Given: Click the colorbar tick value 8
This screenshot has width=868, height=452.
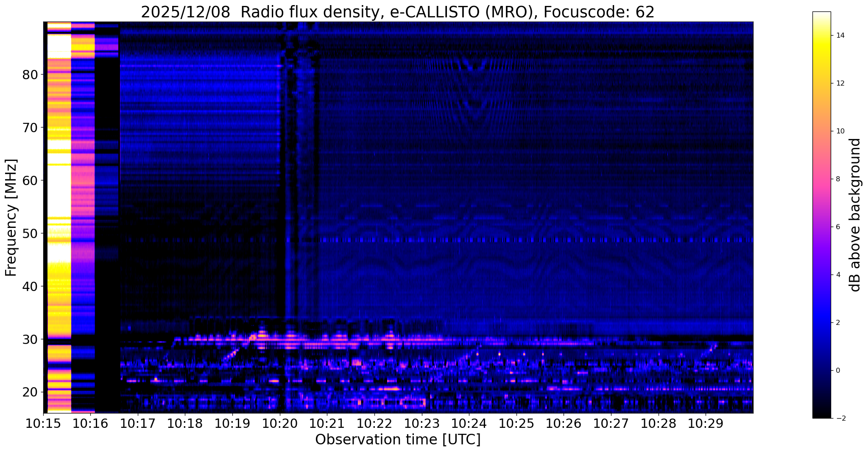Looking at the screenshot, I should click(x=837, y=179).
